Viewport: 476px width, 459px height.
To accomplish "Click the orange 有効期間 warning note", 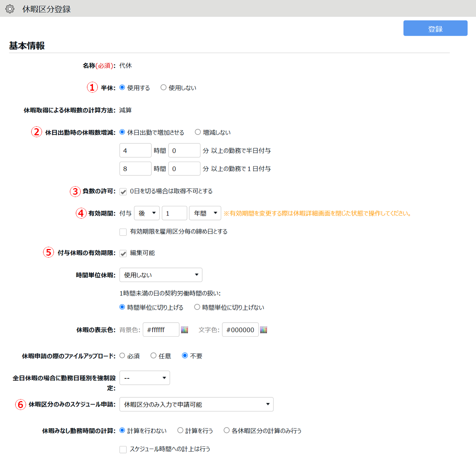I will [x=317, y=213].
